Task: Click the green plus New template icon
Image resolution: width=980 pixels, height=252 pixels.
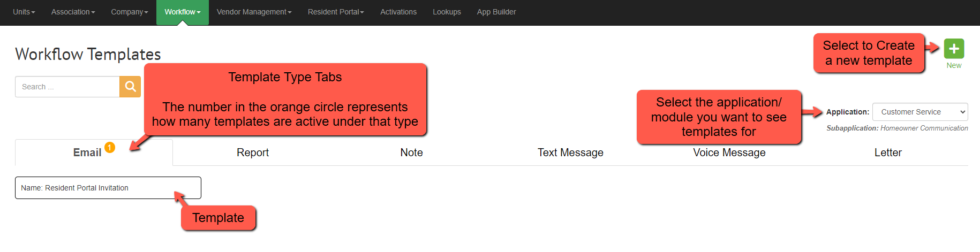Action: 954,49
